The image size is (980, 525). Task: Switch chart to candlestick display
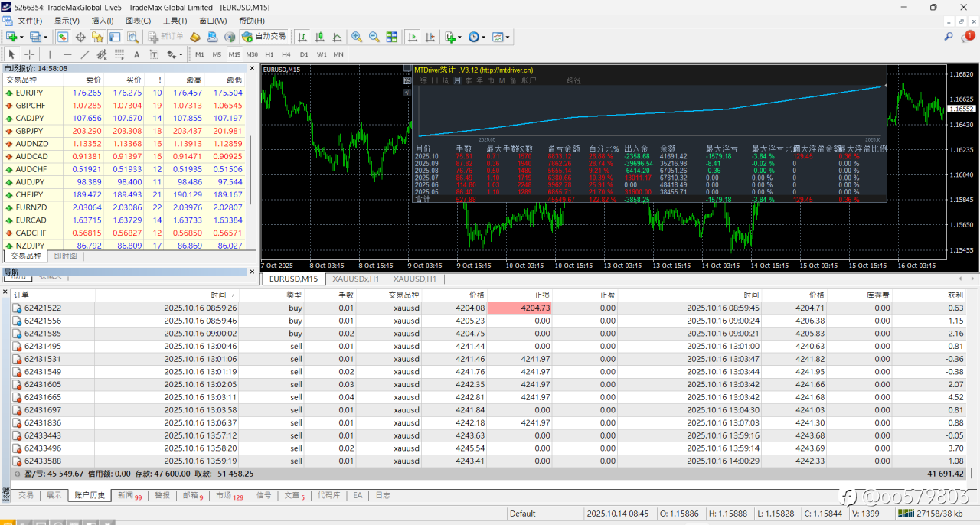pos(320,37)
